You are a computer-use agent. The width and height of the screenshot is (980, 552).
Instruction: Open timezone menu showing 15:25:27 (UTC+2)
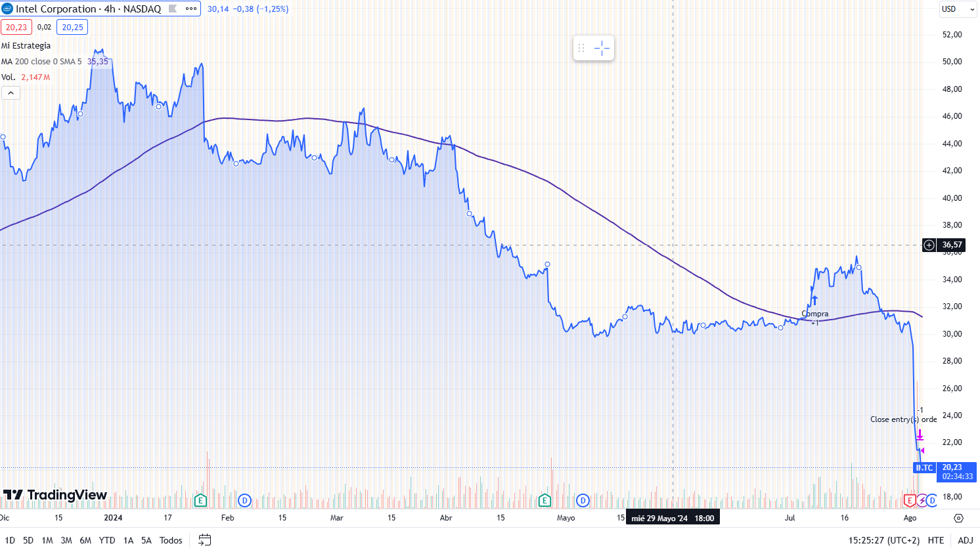point(884,540)
